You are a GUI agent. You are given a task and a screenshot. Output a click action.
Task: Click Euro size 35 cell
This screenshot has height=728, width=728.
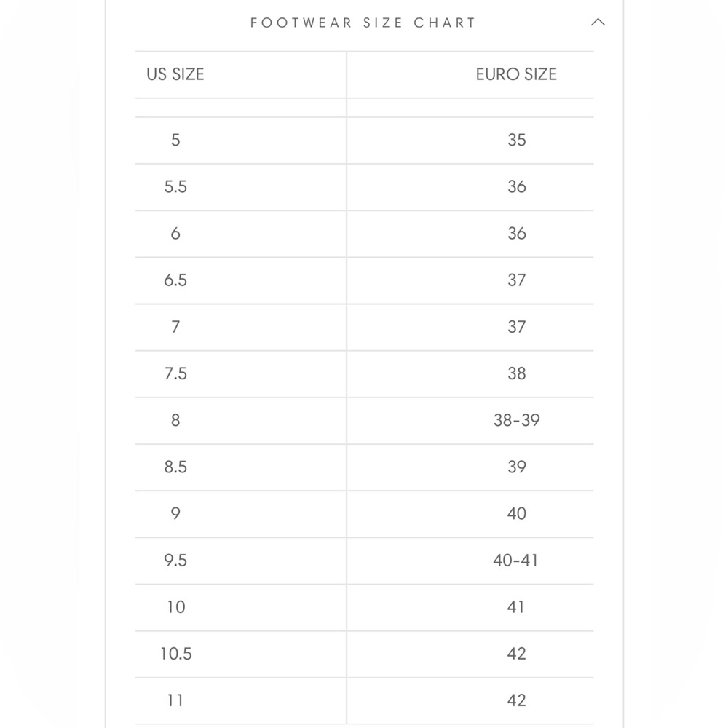pyautogui.click(x=516, y=140)
